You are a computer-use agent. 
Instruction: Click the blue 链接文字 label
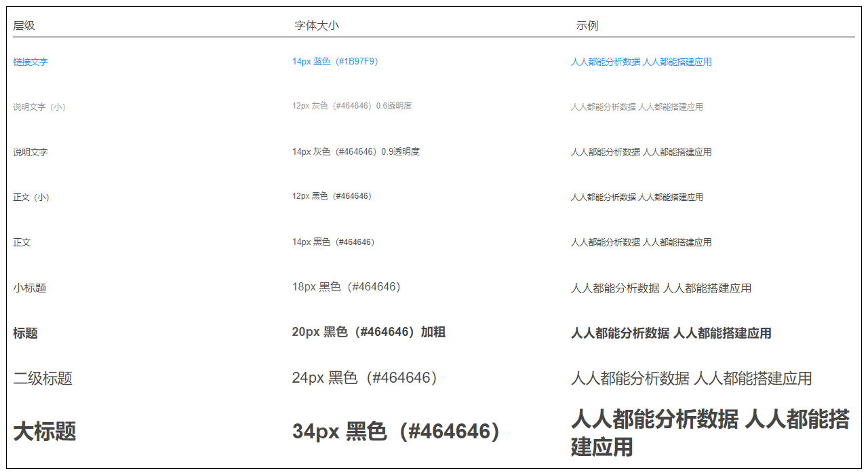pos(31,62)
